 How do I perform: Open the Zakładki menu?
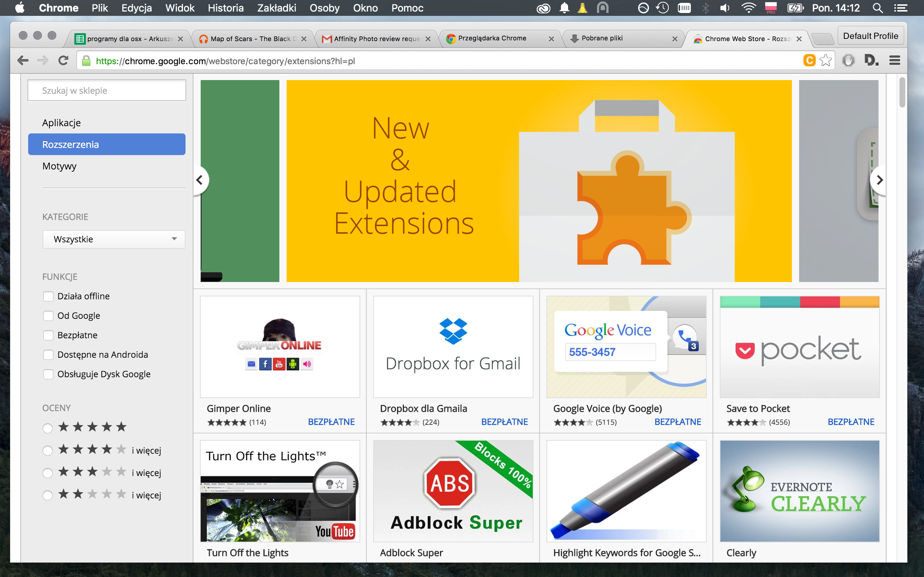[276, 8]
